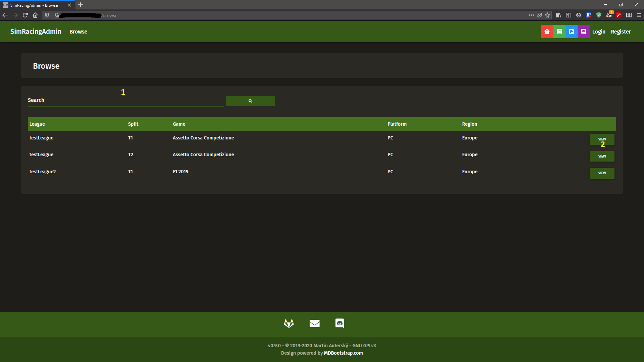Open the Firefox hamburger menu
Viewport: 644px width, 362px height.
[x=639, y=15]
